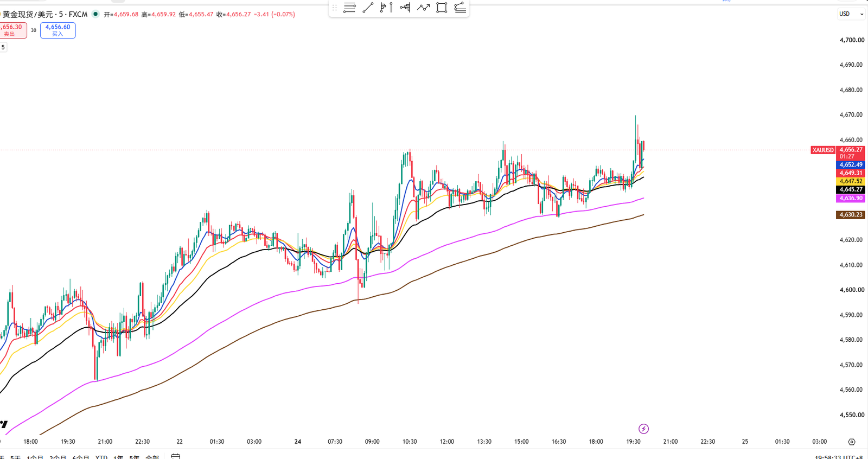Select the rectangle drawing tool
The image size is (868, 459).
coord(442,8)
